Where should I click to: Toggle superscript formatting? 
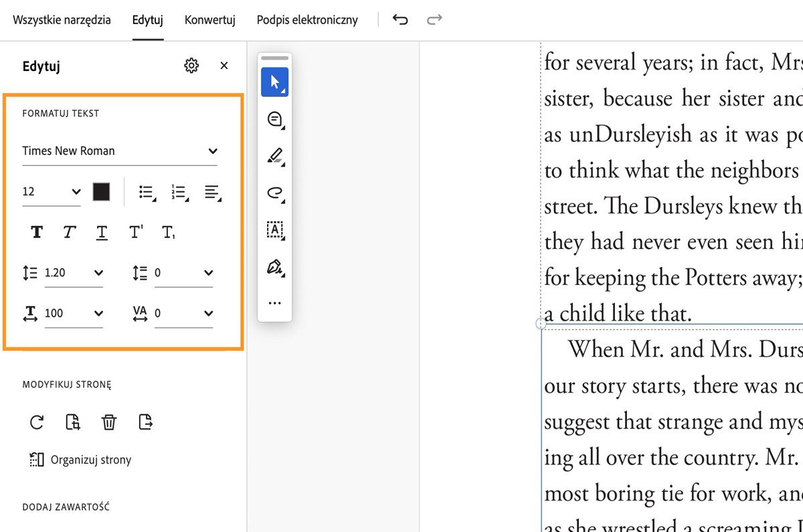coord(136,232)
